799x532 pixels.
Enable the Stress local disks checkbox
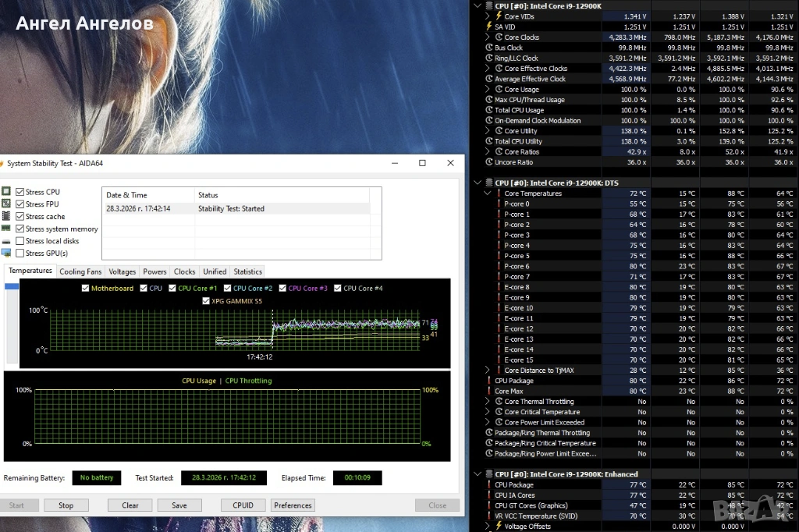point(20,241)
